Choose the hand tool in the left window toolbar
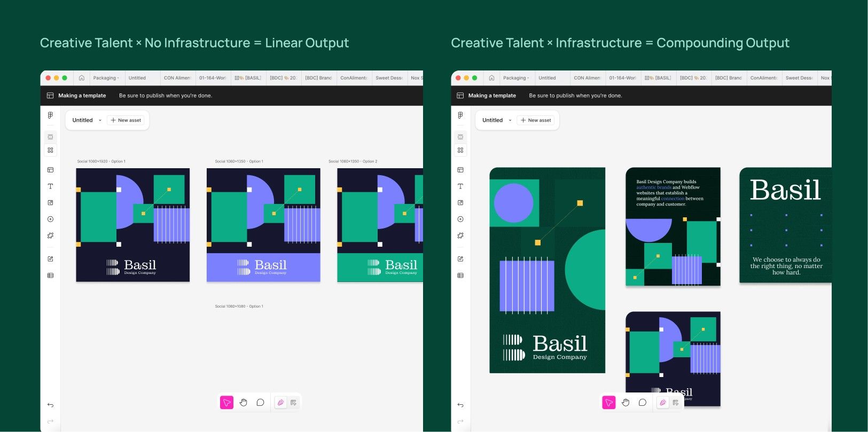Image resolution: width=868 pixels, height=432 pixels. click(244, 403)
